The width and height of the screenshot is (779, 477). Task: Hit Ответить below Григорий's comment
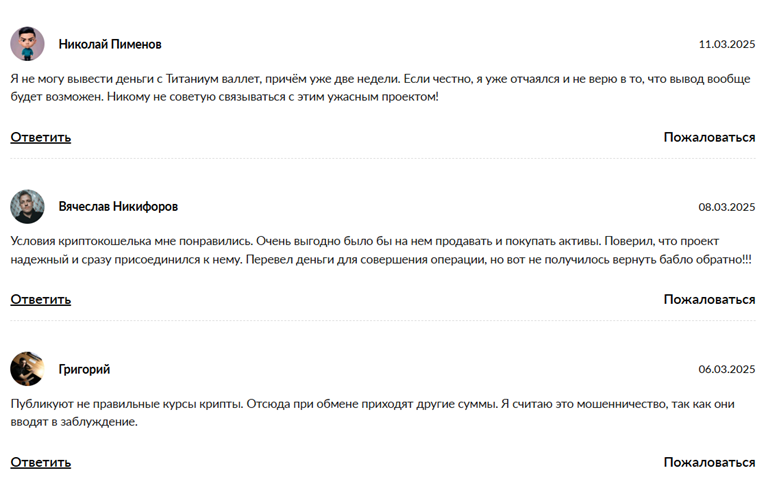[x=40, y=462]
